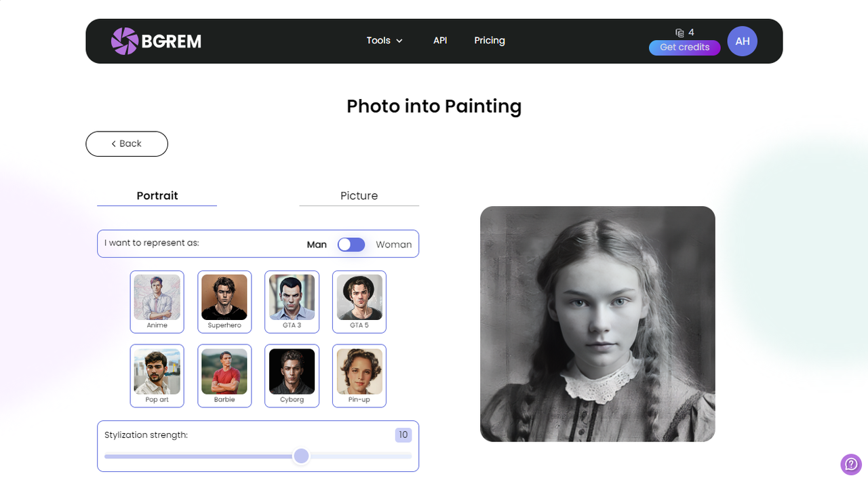The image size is (868, 480).
Task: Choose the Pin-up style thumbnail
Action: 359,376
